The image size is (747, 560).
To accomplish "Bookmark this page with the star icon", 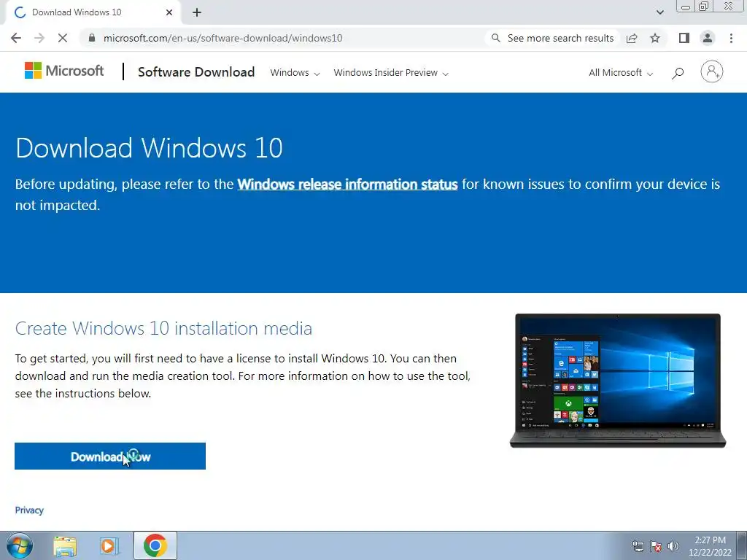I will pyautogui.click(x=655, y=38).
